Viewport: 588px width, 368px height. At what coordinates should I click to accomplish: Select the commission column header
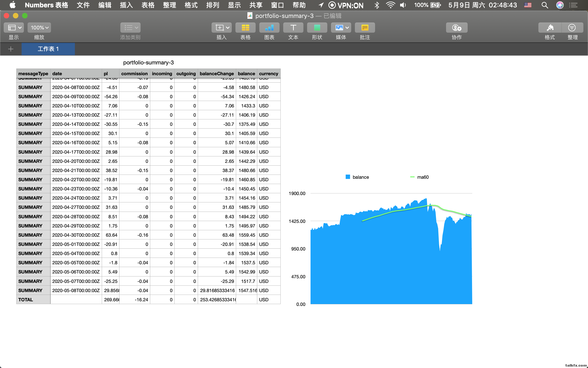135,74
